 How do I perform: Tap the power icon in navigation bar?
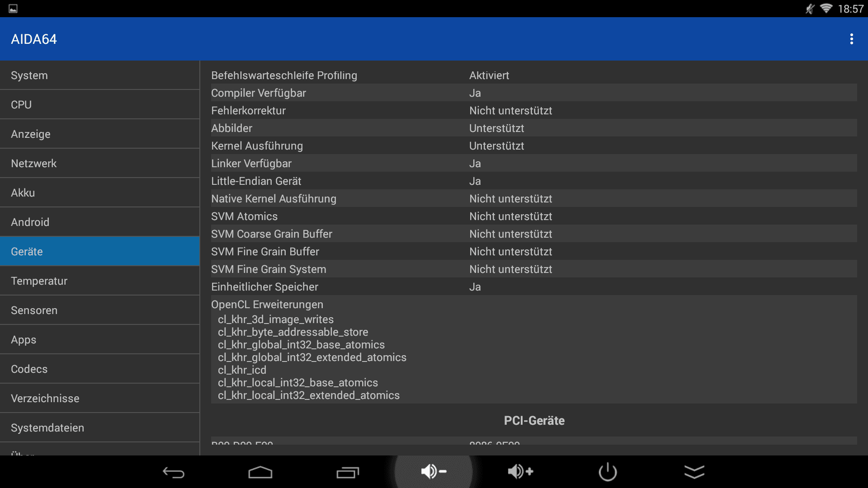[x=608, y=472]
